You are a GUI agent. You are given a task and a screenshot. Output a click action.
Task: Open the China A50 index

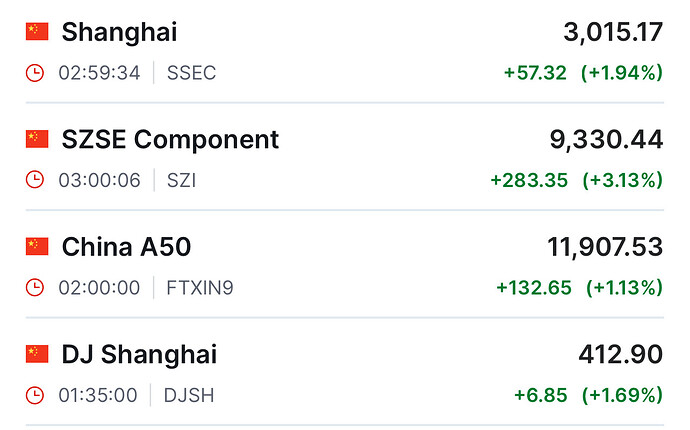click(126, 247)
